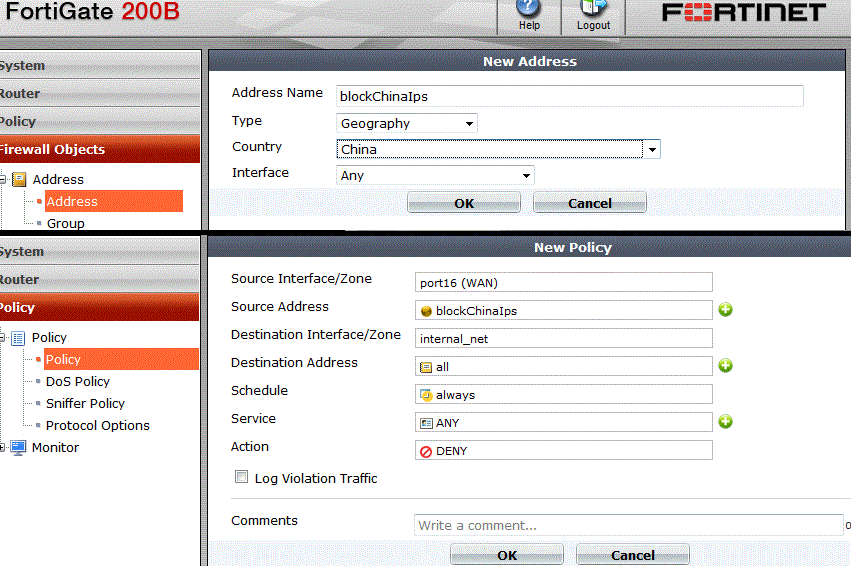The height and width of the screenshot is (566, 851).
Task: Click the blockChinaIps geography address icon
Action: 426,311
